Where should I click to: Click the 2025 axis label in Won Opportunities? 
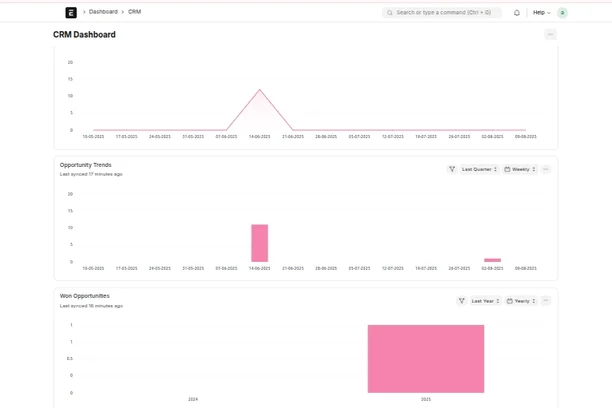pyautogui.click(x=426, y=399)
